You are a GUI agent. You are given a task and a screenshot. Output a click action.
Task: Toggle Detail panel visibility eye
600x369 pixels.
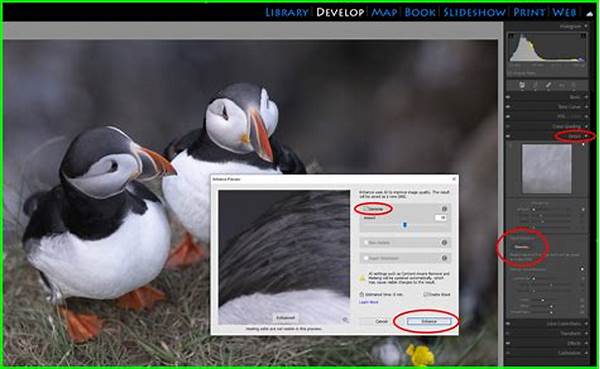point(508,136)
